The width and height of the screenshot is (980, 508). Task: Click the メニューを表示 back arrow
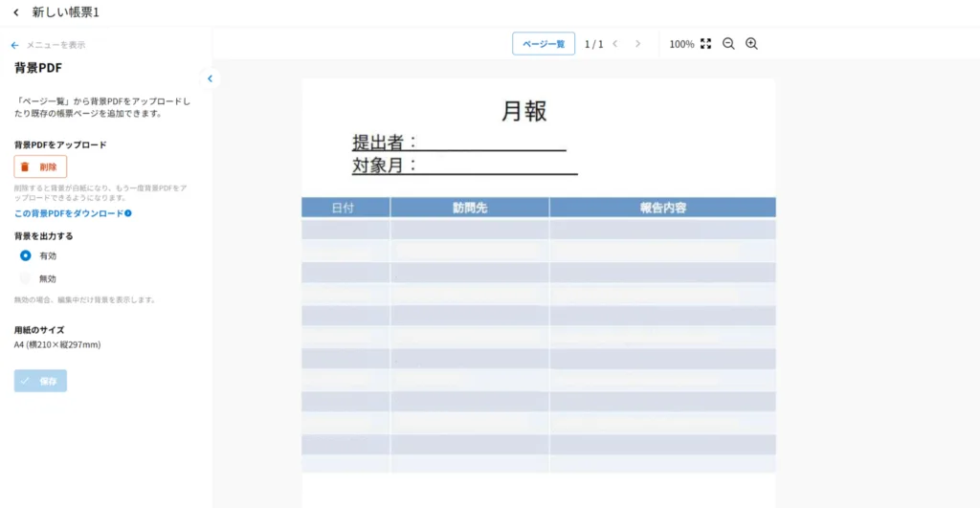click(x=15, y=45)
